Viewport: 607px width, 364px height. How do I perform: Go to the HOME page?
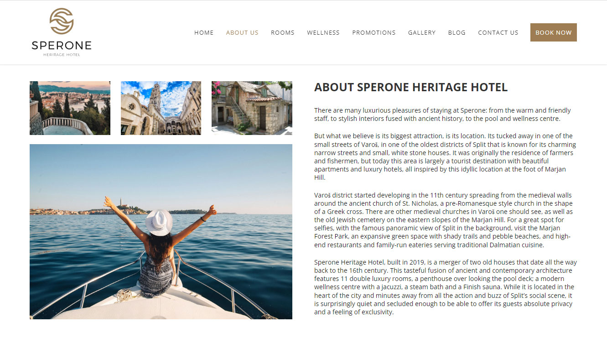[x=204, y=32]
